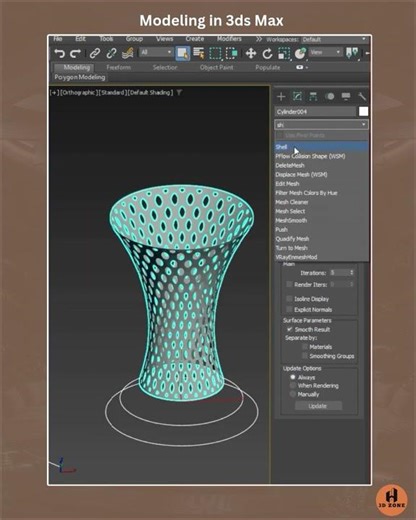Click the Update button
The width and height of the screenshot is (416, 520).
(x=318, y=406)
